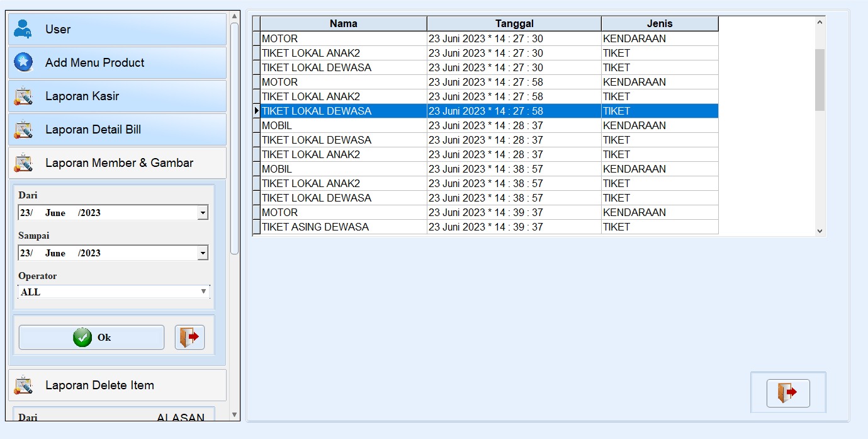Image resolution: width=868 pixels, height=439 pixels.
Task: Select TIKET LOKAL ANAK2 row at 14 : 27 : 30
Action: [x=489, y=53]
